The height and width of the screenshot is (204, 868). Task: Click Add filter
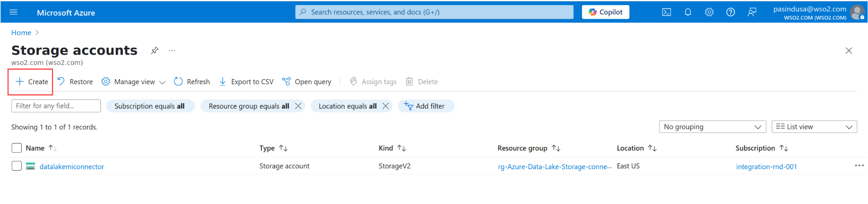[426, 106]
